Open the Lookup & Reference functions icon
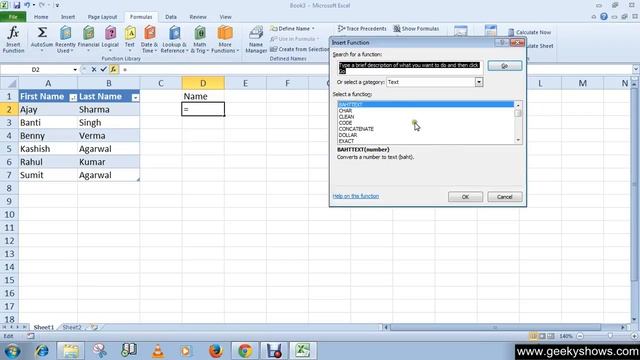640x360 pixels. pos(174,39)
